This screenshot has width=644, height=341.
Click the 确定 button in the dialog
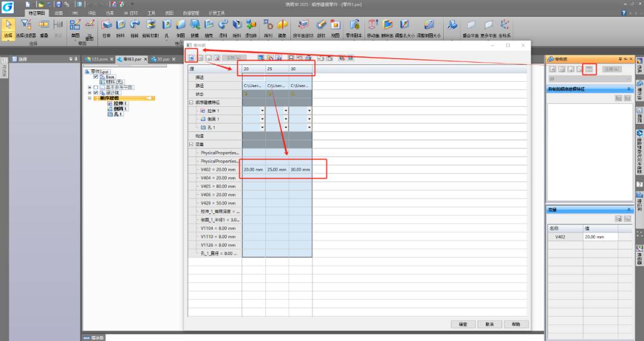(463, 324)
